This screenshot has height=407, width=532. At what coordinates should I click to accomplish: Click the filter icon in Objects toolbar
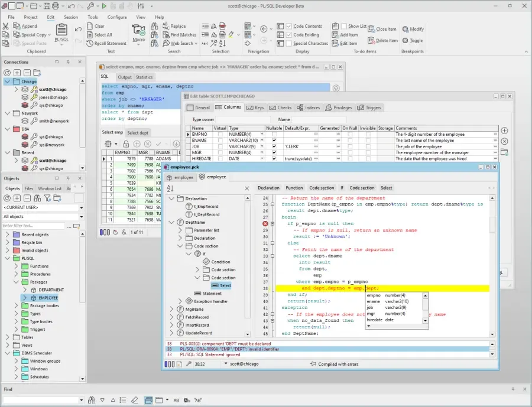pos(47,198)
